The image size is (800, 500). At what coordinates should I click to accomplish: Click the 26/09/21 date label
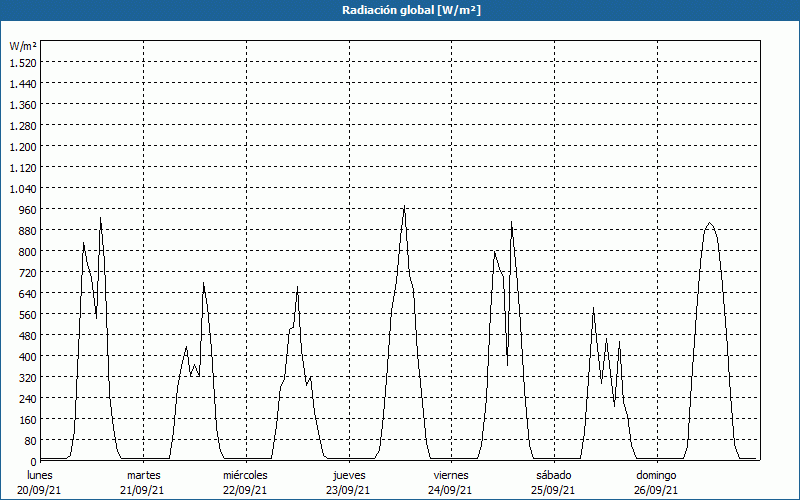tap(656, 490)
